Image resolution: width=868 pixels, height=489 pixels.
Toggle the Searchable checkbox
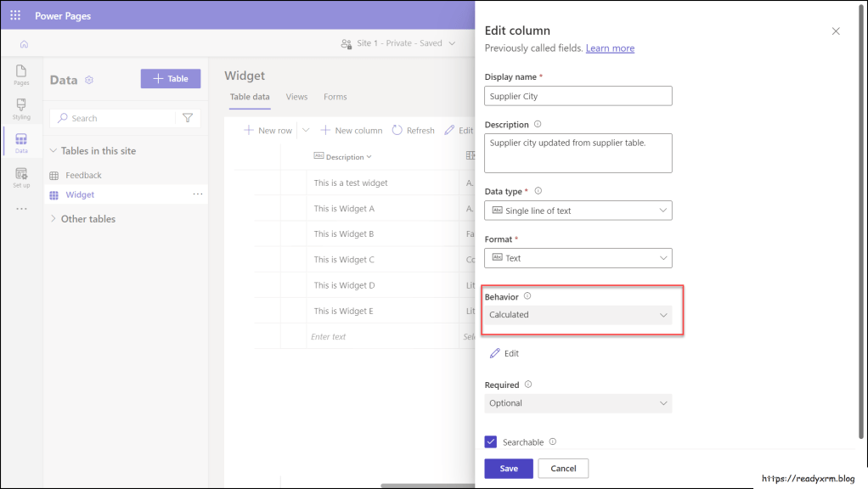(491, 441)
